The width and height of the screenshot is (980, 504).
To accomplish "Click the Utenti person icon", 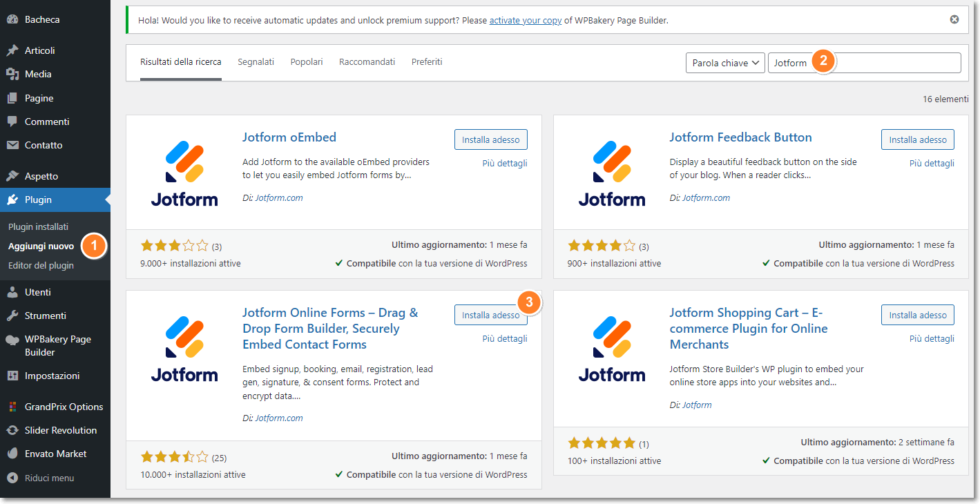I will pos(12,292).
